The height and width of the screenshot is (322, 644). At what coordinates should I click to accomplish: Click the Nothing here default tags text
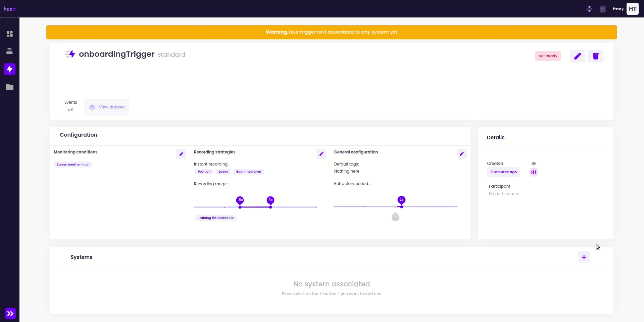tap(347, 171)
